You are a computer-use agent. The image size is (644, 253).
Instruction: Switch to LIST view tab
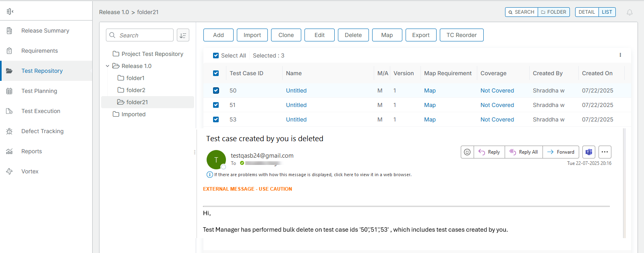click(607, 12)
